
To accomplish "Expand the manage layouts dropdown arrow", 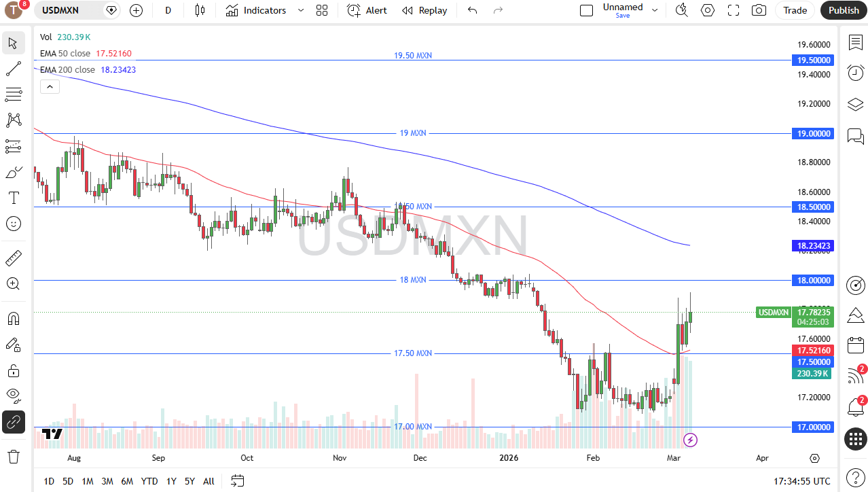I will tap(655, 10).
